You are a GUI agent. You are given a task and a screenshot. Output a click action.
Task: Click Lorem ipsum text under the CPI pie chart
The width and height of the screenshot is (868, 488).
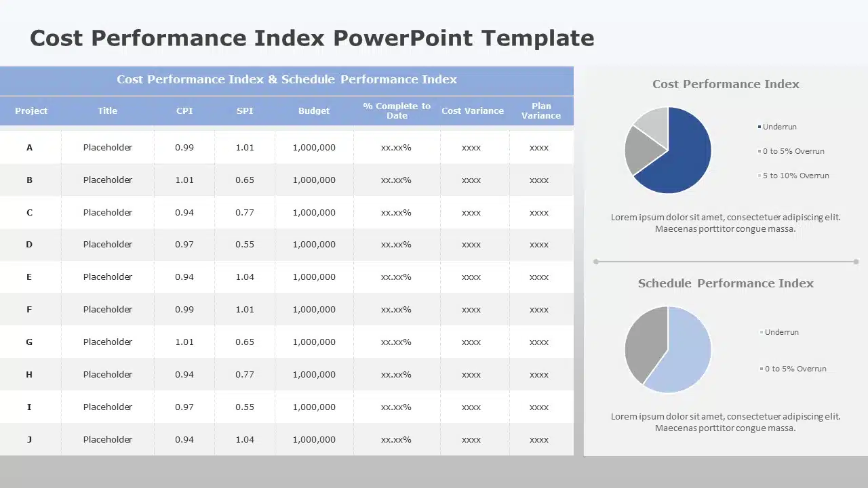pos(726,223)
